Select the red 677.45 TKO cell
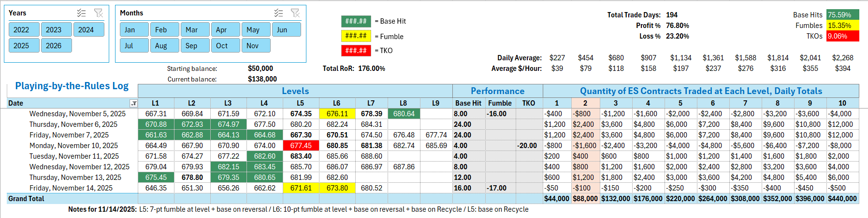 [301, 146]
